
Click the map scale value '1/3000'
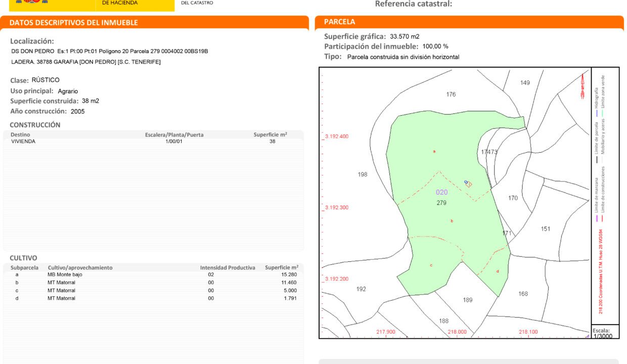603,336
